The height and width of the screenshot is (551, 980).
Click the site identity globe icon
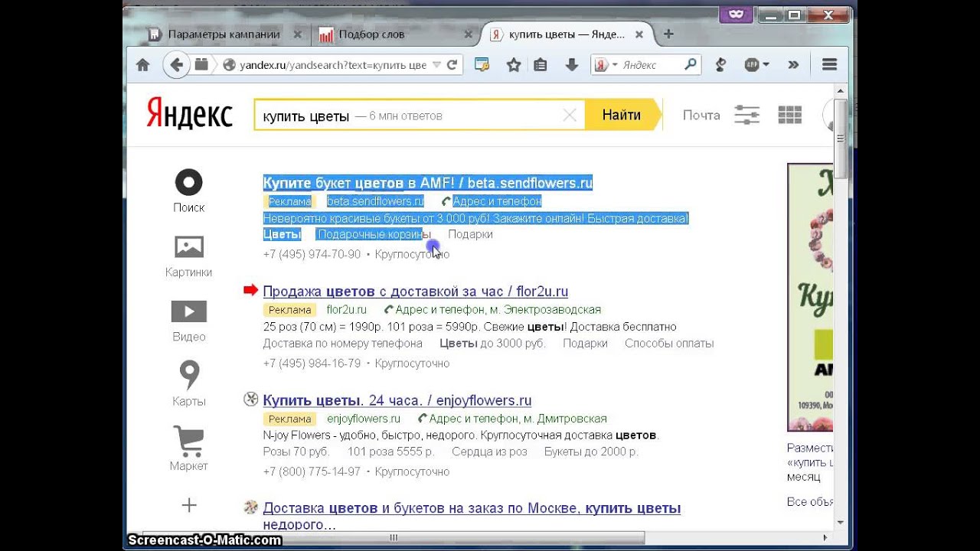pos(228,65)
